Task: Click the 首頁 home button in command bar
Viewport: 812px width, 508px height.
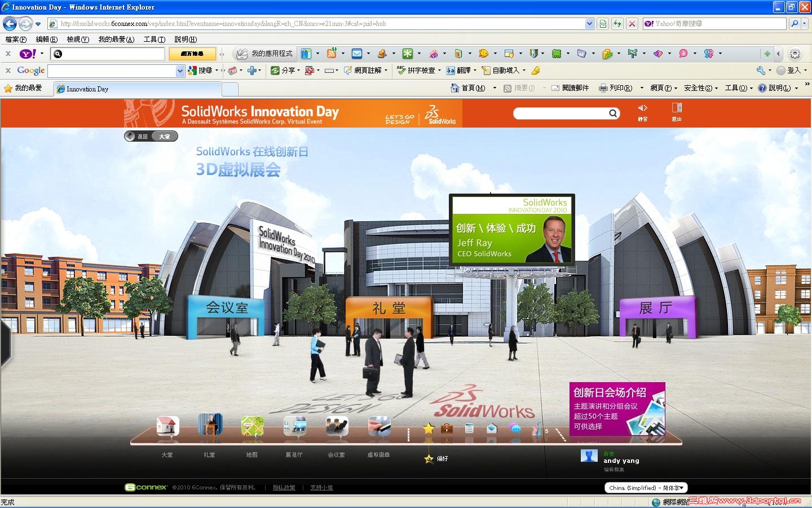Action: coord(469,88)
